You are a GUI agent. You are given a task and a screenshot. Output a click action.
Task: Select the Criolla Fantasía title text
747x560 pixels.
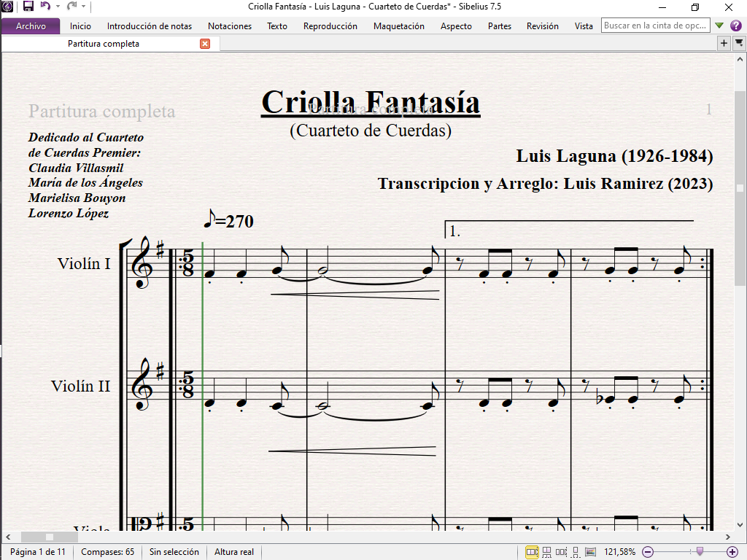[371, 102]
